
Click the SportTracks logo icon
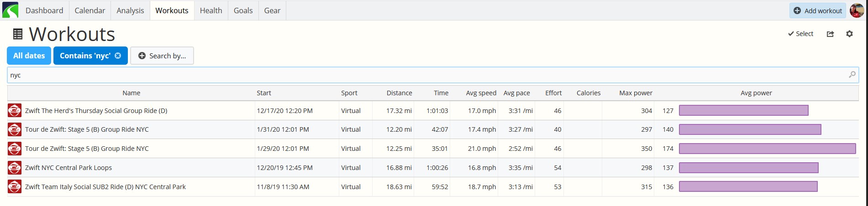[x=11, y=10]
